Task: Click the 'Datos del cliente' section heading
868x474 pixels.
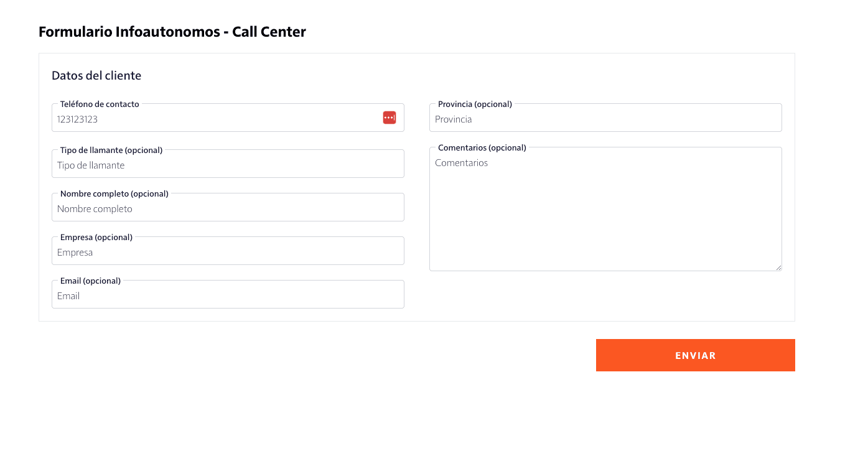Action: coord(96,75)
